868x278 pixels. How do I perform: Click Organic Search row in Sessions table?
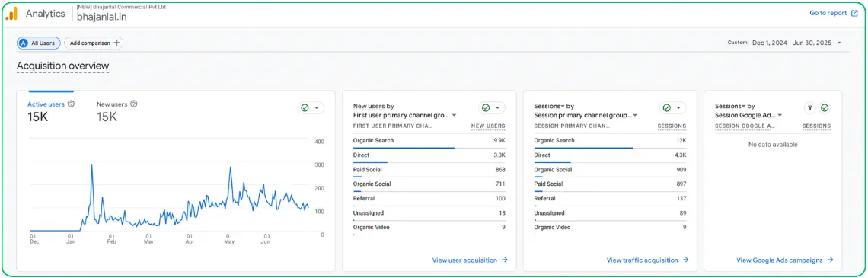[610, 141]
